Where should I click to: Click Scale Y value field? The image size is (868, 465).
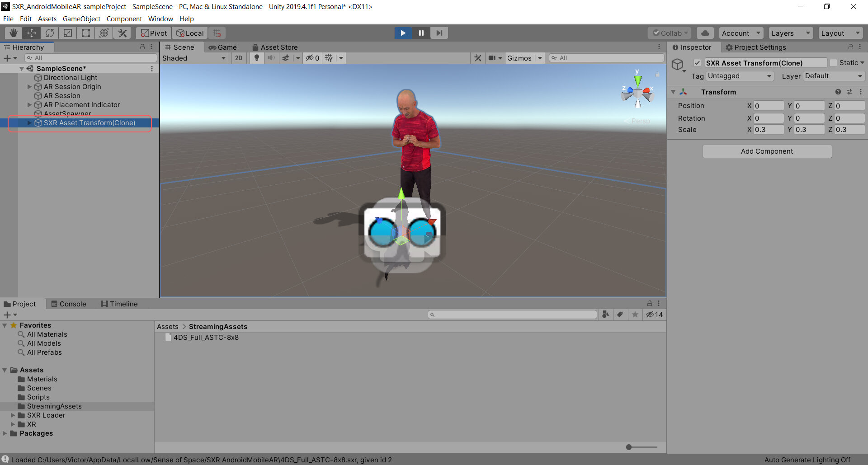(809, 130)
